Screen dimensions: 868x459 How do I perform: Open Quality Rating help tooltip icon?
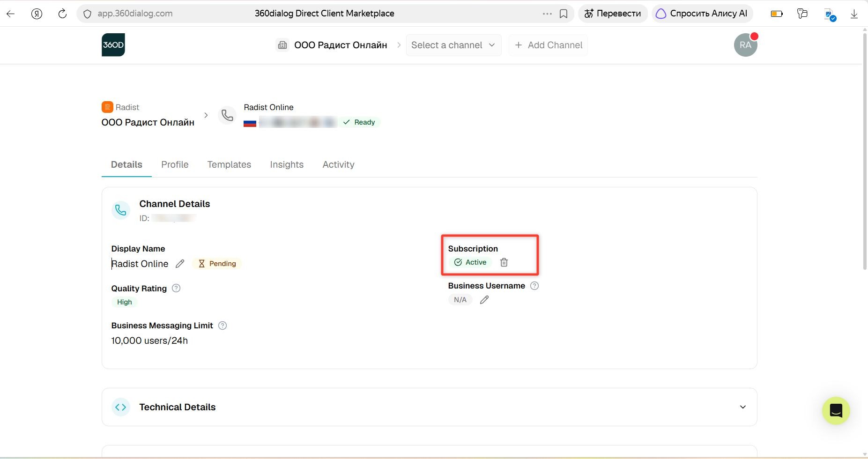[176, 288]
